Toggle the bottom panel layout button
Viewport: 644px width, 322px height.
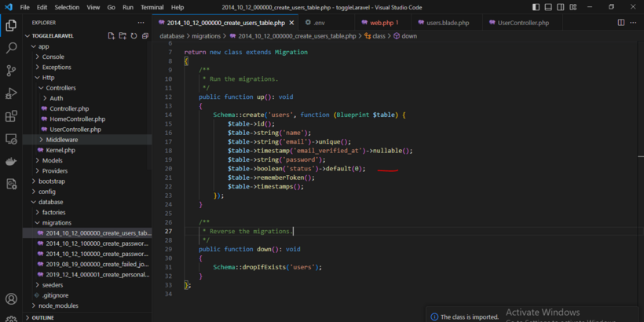click(547, 7)
